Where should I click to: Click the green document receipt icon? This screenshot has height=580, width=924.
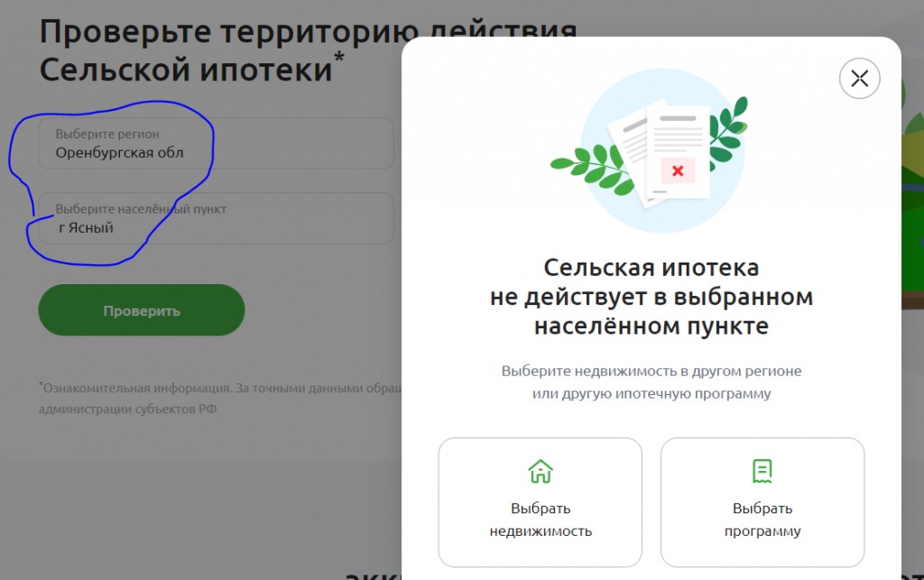click(762, 471)
